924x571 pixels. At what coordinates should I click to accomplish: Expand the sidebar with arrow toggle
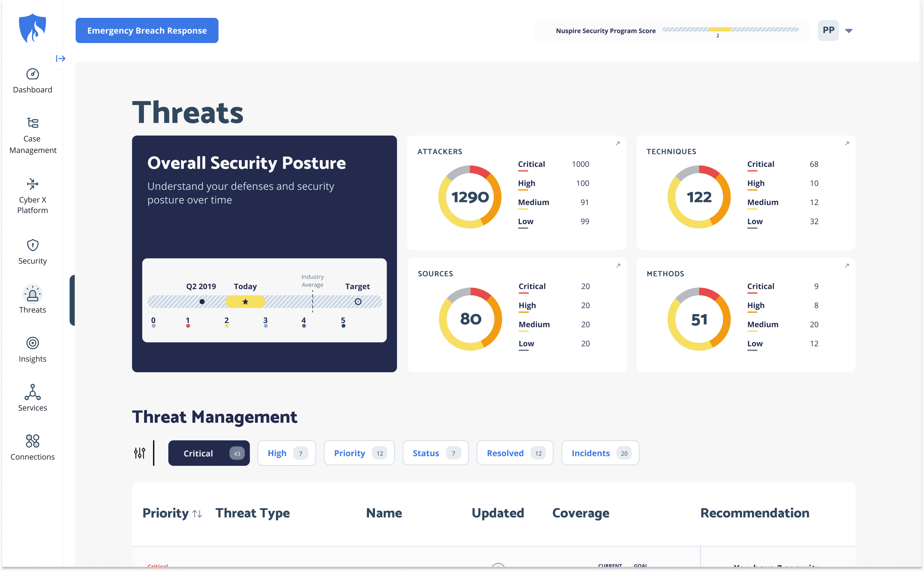click(x=60, y=59)
